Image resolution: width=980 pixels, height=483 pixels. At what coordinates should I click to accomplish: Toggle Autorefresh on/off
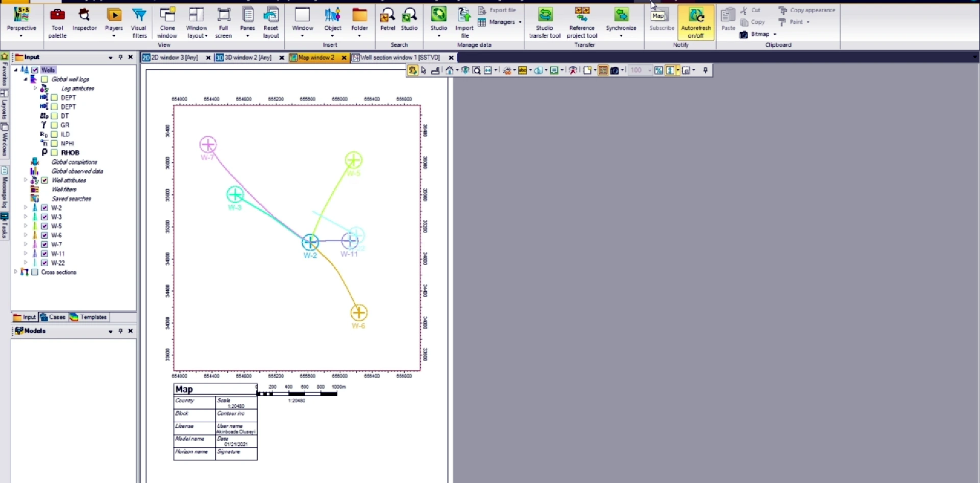tap(696, 22)
